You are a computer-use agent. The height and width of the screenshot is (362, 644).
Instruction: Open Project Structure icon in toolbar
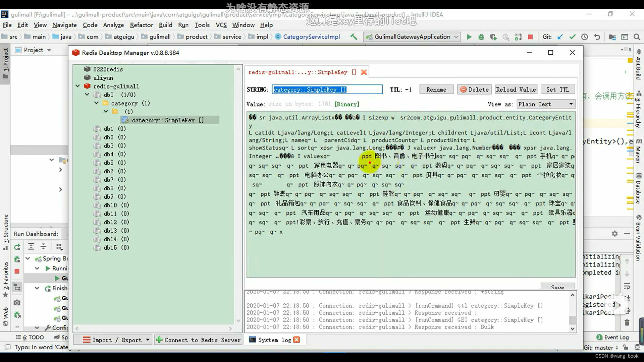[x=612, y=37]
